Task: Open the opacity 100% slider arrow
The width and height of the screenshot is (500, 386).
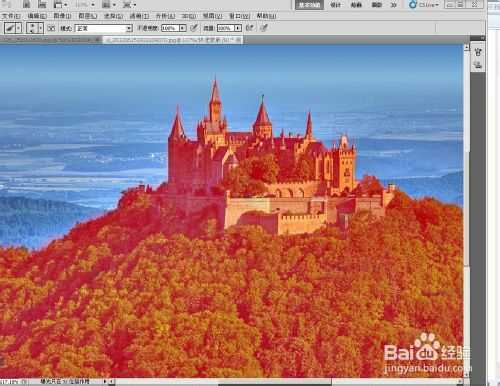Action: pos(182,28)
